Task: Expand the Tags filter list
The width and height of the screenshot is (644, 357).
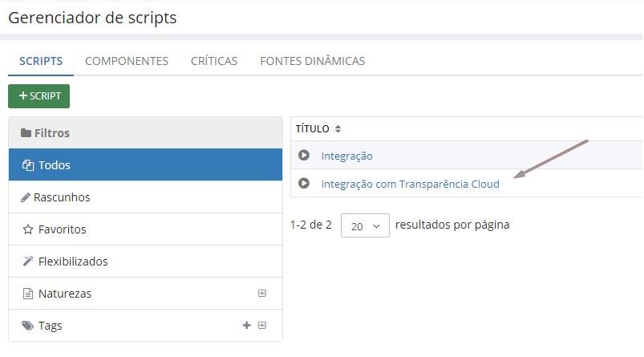Action: 262,326
